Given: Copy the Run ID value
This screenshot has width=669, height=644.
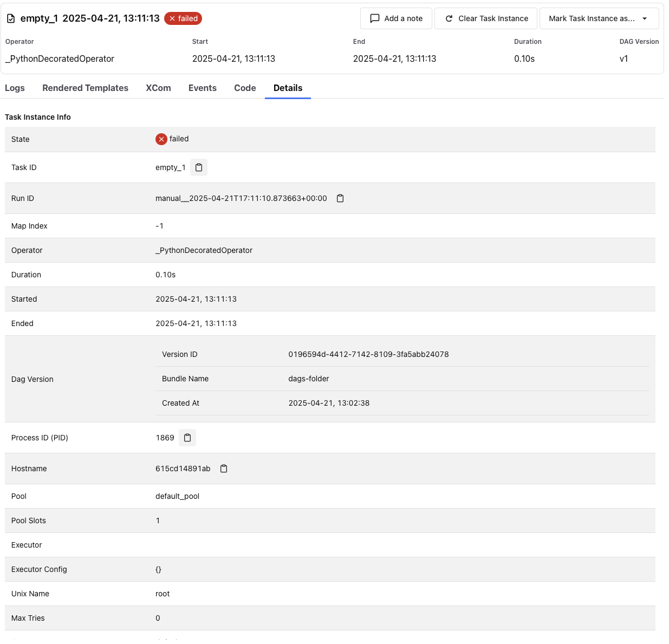Looking at the screenshot, I should click(x=340, y=198).
